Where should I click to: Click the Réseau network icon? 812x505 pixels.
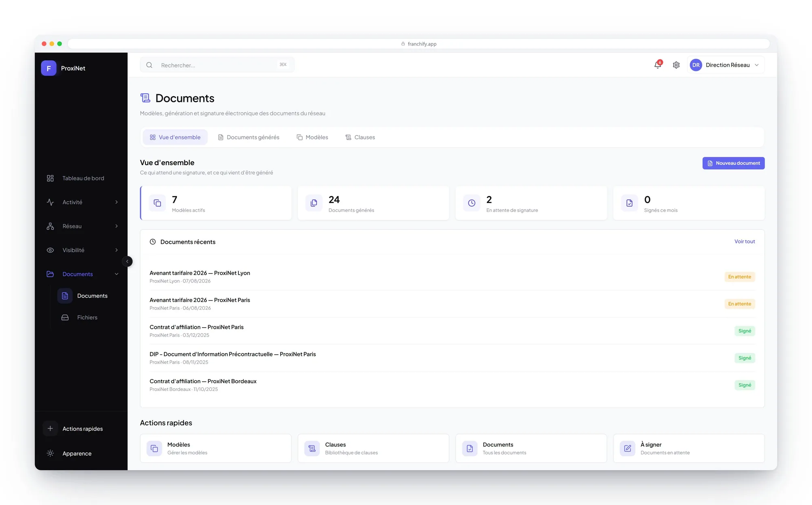[x=50, y=226]
